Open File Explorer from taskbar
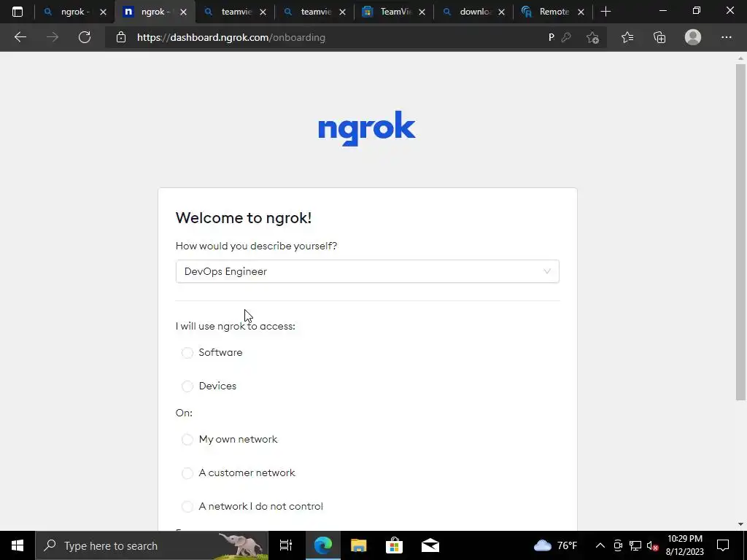The width and height of the screenshot is (747, 560). pyautogui.click(x=358, y=545)
